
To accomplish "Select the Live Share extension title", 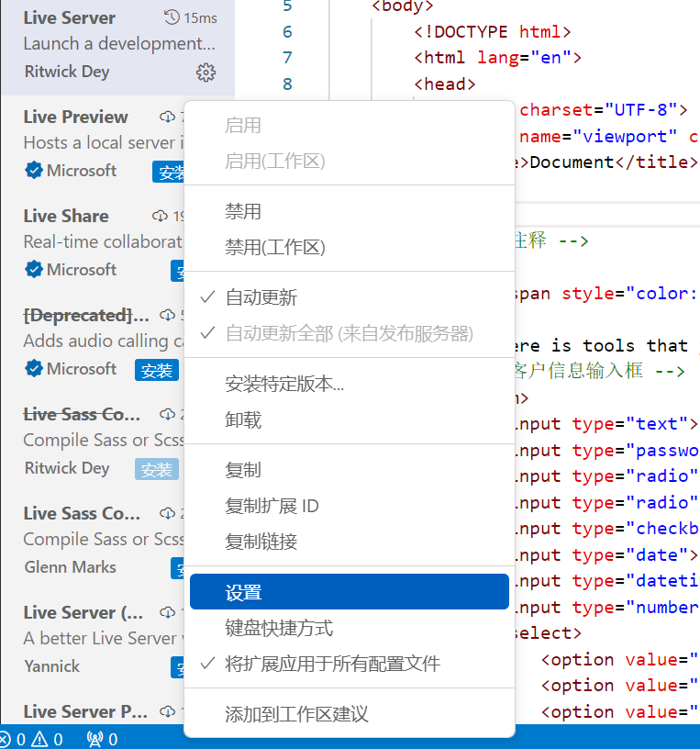I will 66,217.
